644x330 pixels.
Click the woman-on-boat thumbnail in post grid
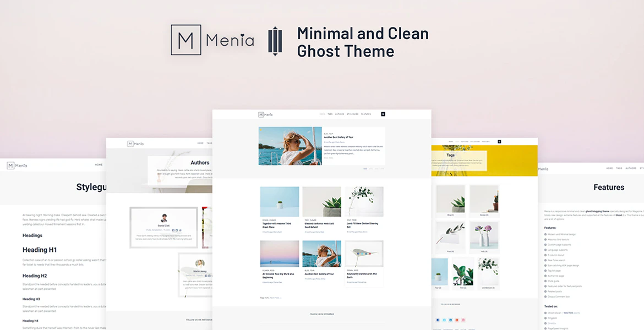[322, 254]
